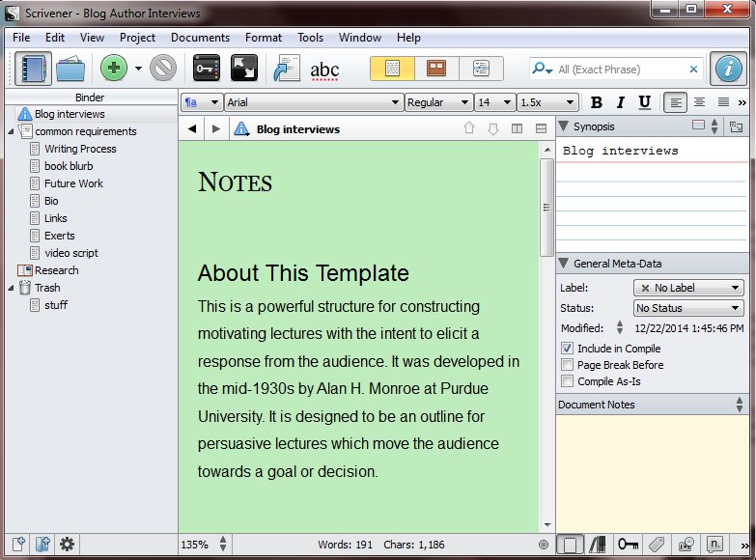Image resolution: width=756 pixels, height=560 pixels.
Task: Open the Label dropdown showing No Label
Action: 688,288
